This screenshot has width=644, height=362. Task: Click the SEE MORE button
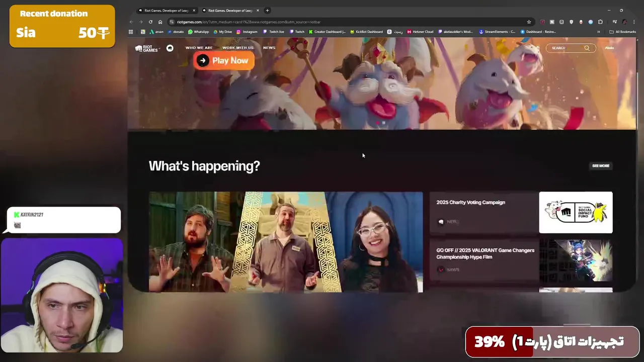(x=601, y=165)
